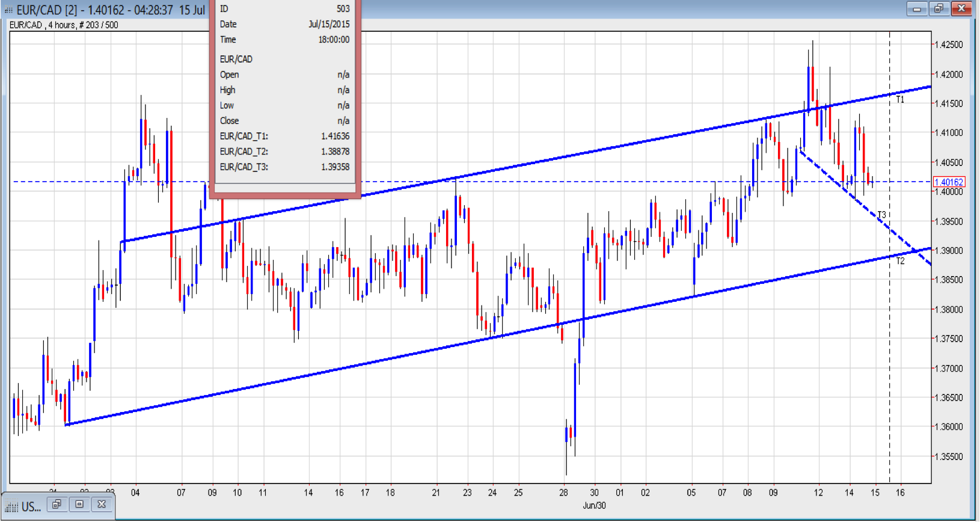
Task: Click the EUR/CAD_T3 value 1.39358 in tooltip
Action: click(335, 167)
